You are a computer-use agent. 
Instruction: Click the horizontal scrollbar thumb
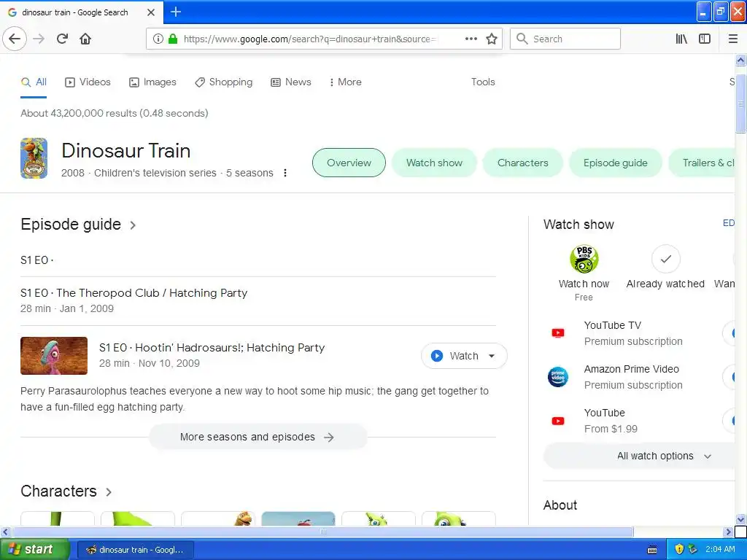[322, 532]
